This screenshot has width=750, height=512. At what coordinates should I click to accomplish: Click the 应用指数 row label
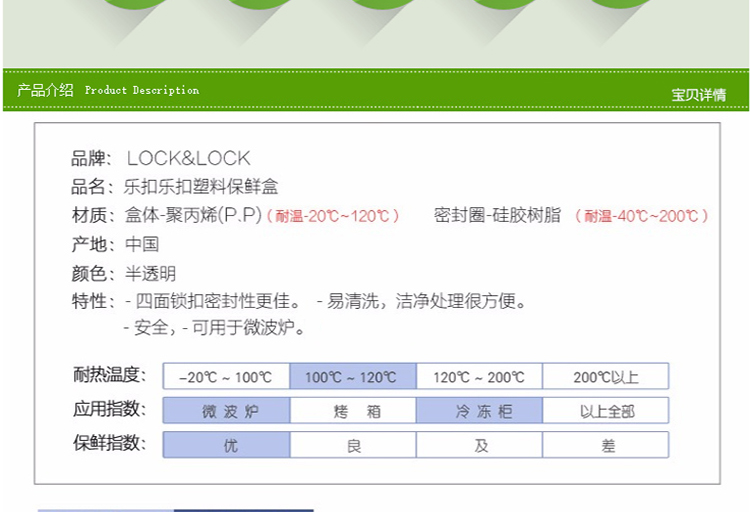tap(110, 409)
